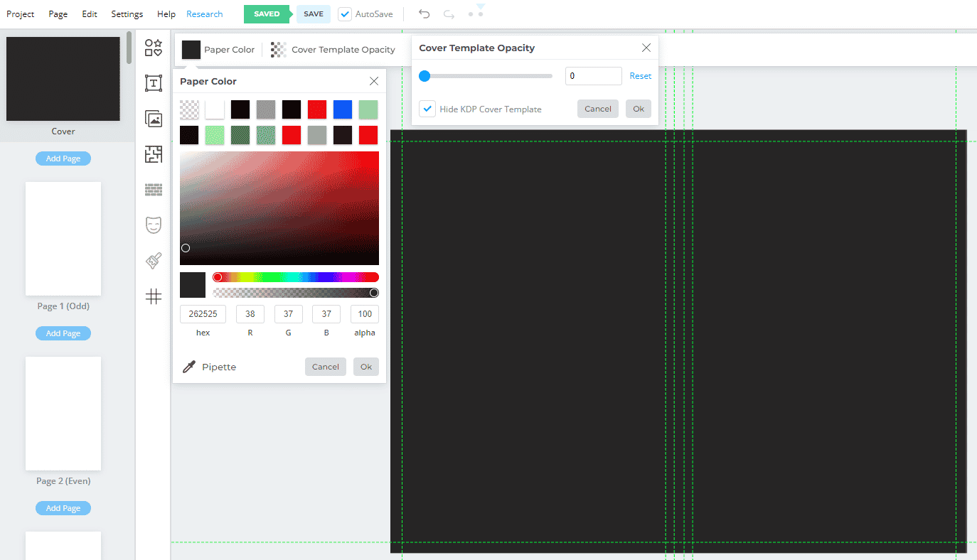Image resolution: width=977 pixels, height=560 pixels.
Task: Click the undo arrow
Action: click(x=425, y=14)
